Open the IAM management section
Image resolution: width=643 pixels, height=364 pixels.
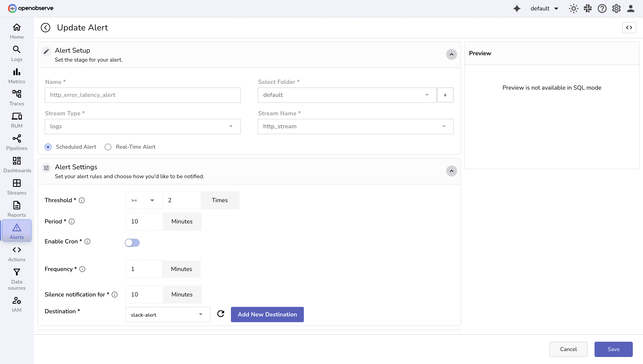[17, 304]
